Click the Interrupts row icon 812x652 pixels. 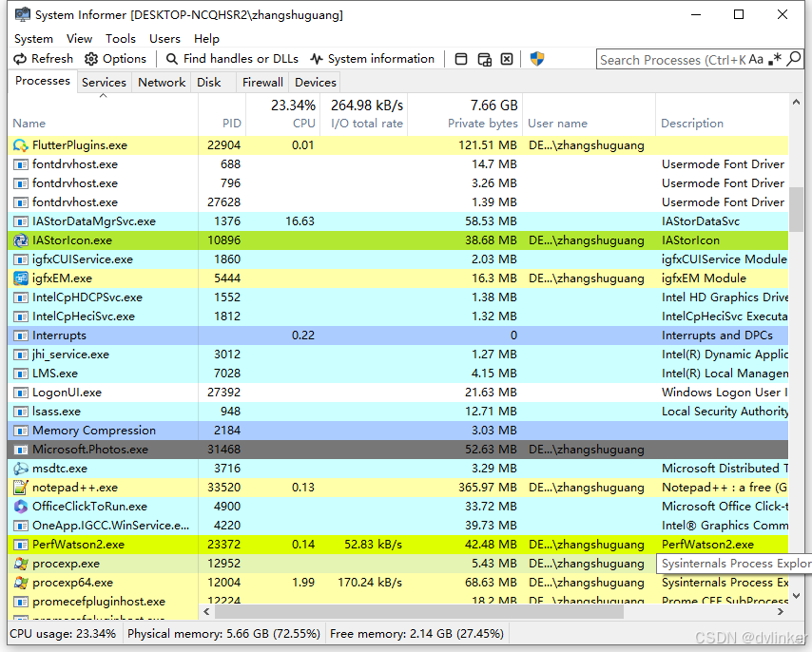(x=21, y=336)
